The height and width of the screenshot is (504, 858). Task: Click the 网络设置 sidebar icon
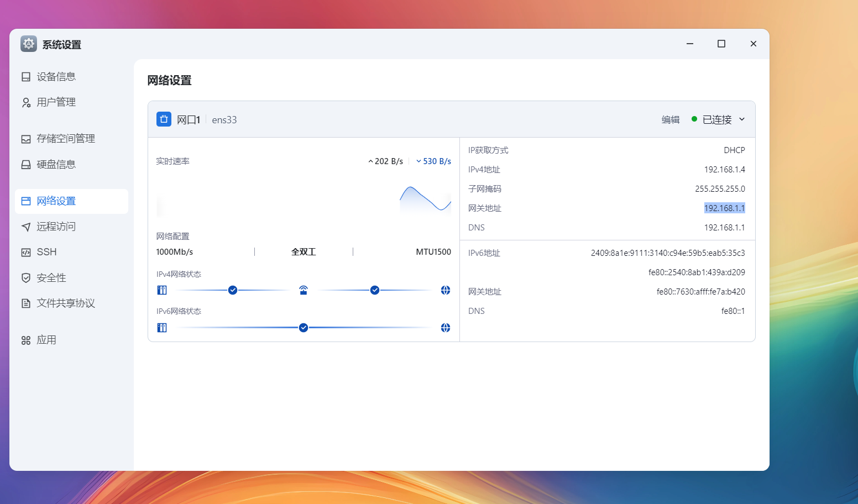tap(26, 201)
